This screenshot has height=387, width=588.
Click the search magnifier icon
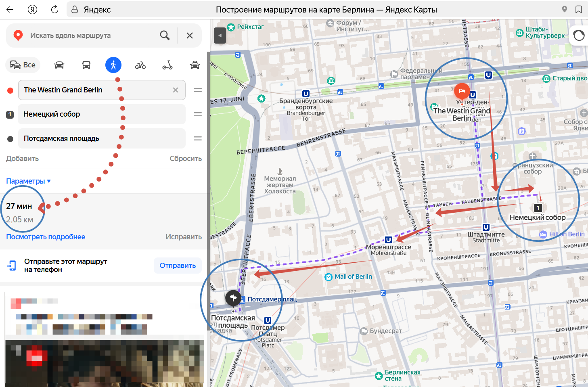165,36
